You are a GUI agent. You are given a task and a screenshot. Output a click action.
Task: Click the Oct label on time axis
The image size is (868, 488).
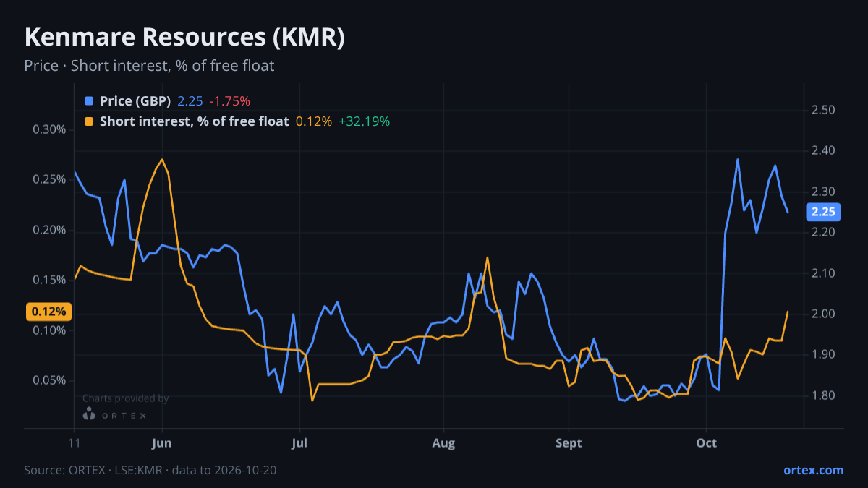pos(706,443)
